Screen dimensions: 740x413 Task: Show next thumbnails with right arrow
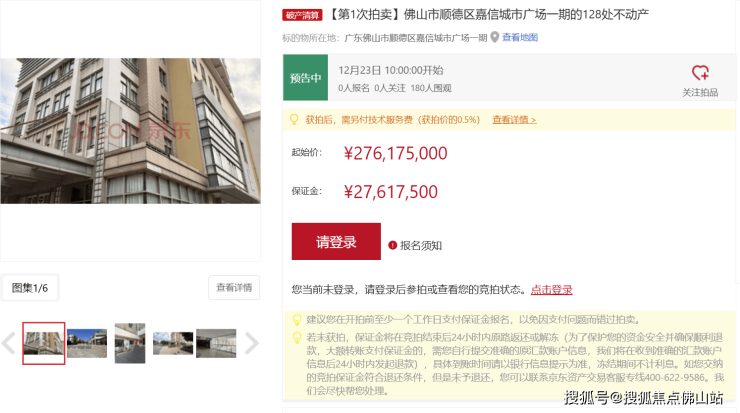click(x=252, y=343)
